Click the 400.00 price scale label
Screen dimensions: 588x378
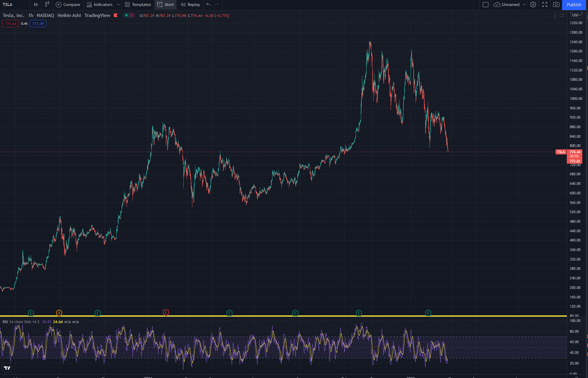click(x=575, y=240)
